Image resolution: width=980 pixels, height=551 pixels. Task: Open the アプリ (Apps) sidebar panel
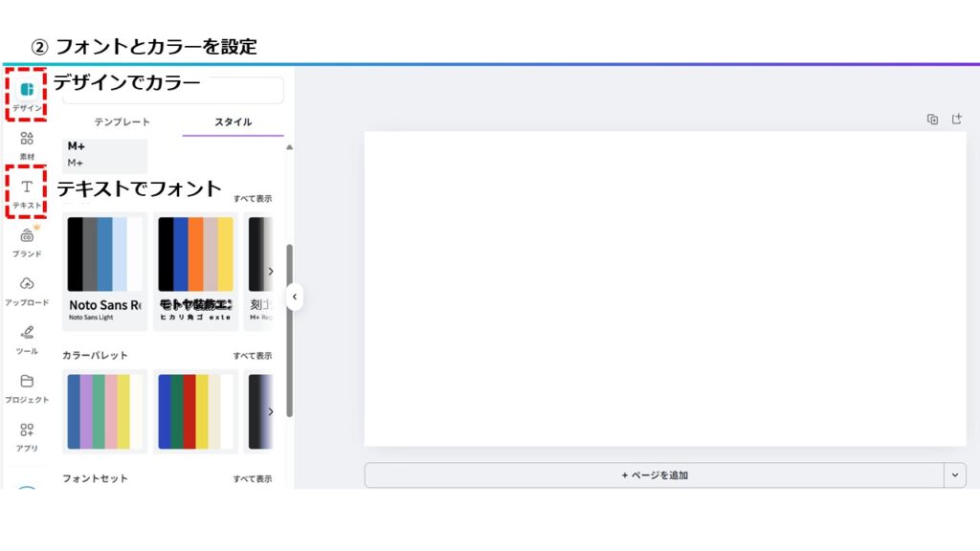point(27,437)
